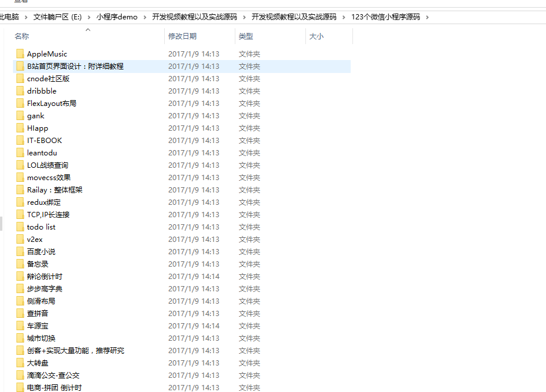This screenshot has width=546, height=392.
Task: Click the folder icon beside LOL战绩查询
Action: (x=20, y=165)
